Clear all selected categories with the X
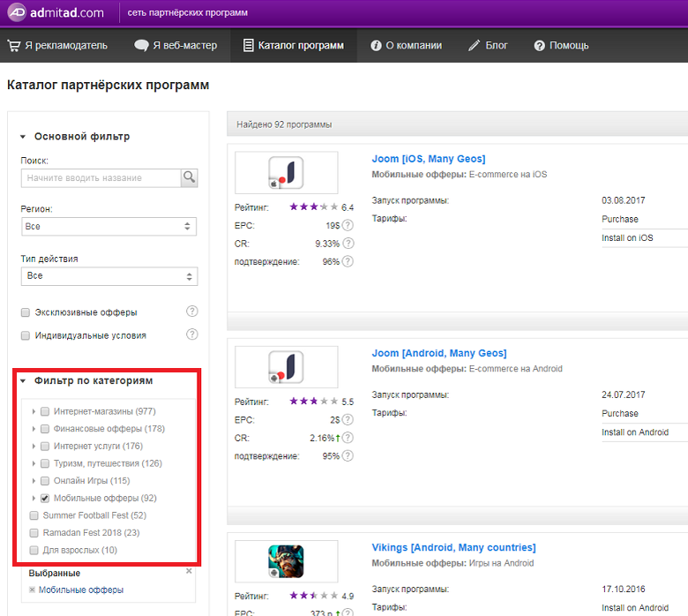Image resolution: width=688 pixels, height=616 pixels. [x=189, y=571]
